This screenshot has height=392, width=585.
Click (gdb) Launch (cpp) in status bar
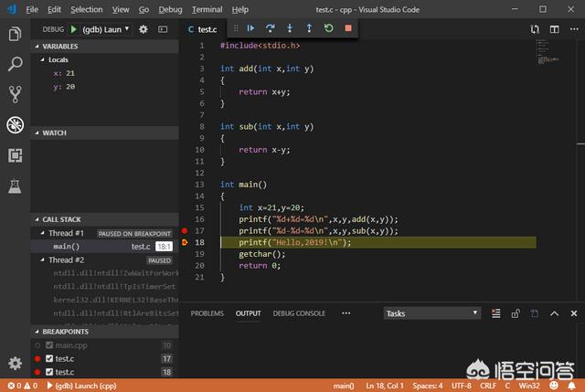[x=81, y=386]
